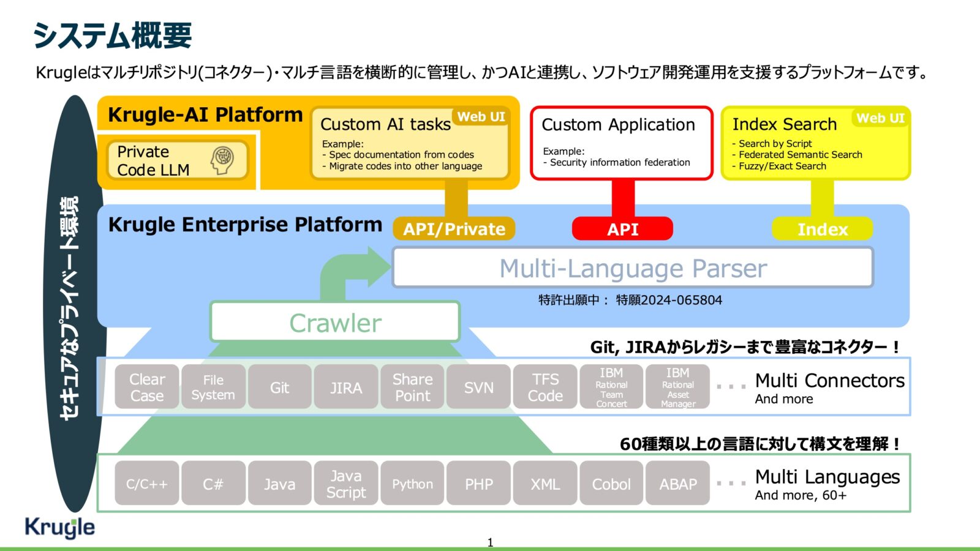The width and height of the screenshot is (980, 551).
Task: Click the brain icon in Private Code LLM
Action: pos(223,160)
